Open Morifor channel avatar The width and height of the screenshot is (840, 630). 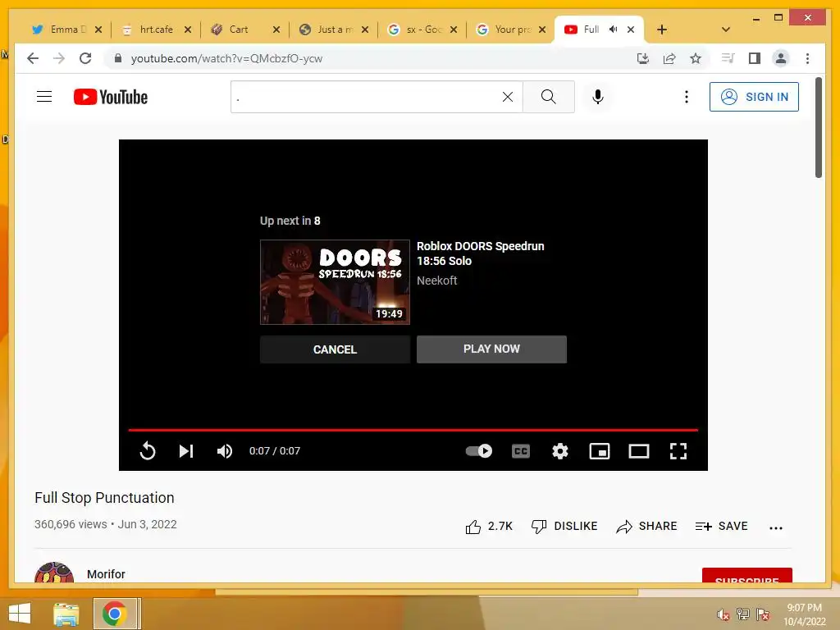[x=54, y=573]
